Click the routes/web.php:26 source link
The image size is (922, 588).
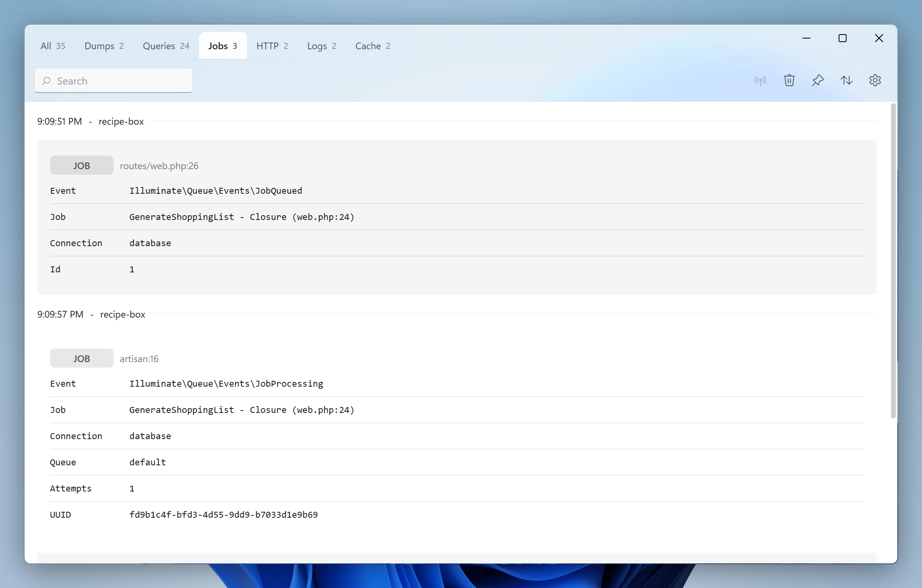coord(159,166)
